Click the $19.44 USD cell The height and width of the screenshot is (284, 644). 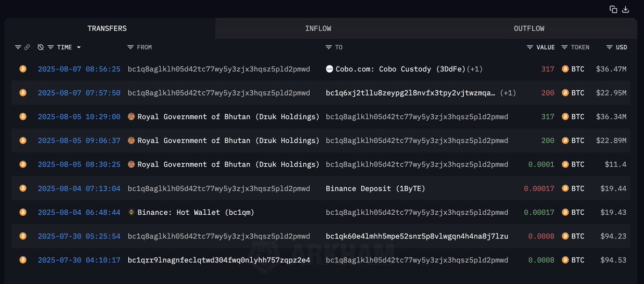point(614,188)
